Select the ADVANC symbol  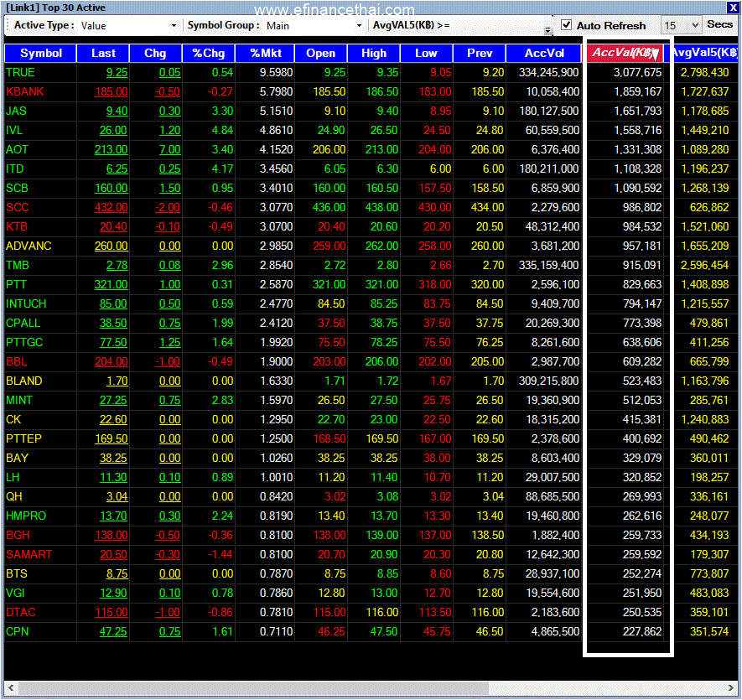(x=29, y=246)
